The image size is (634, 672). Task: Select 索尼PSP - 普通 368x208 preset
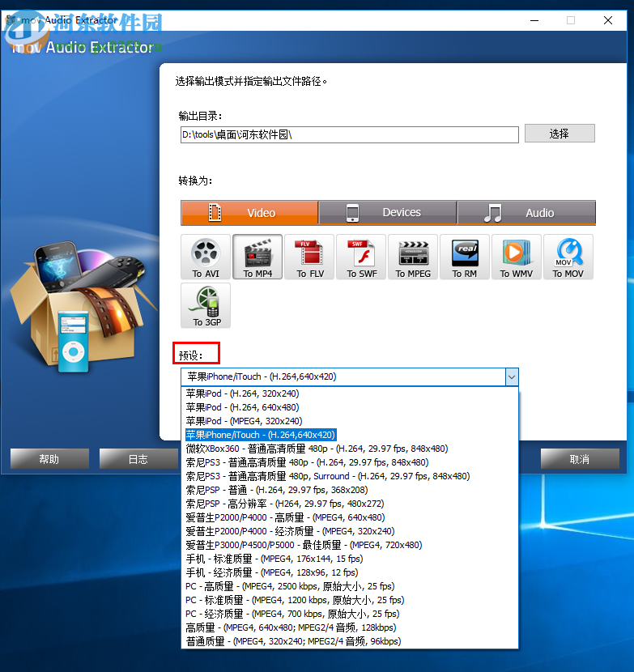[350, 490]
